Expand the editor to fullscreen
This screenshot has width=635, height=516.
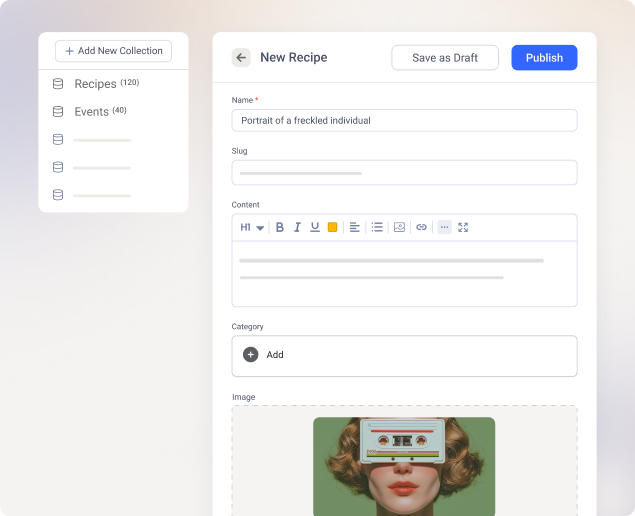pyautogui.click(x=463, y=227)
